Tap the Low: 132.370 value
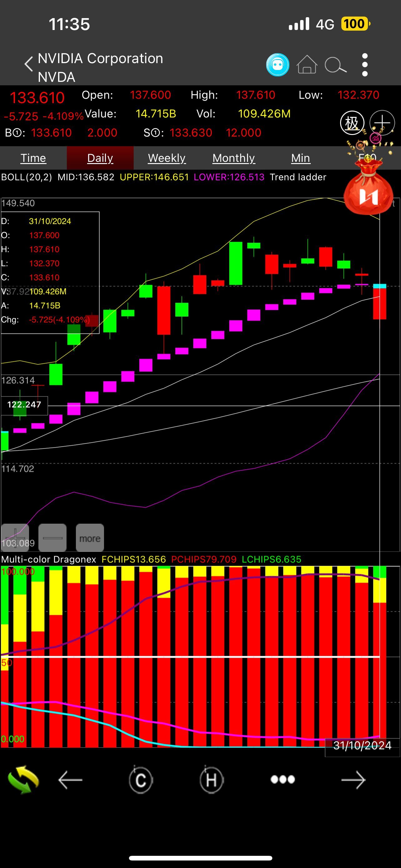 click(358, 95)
